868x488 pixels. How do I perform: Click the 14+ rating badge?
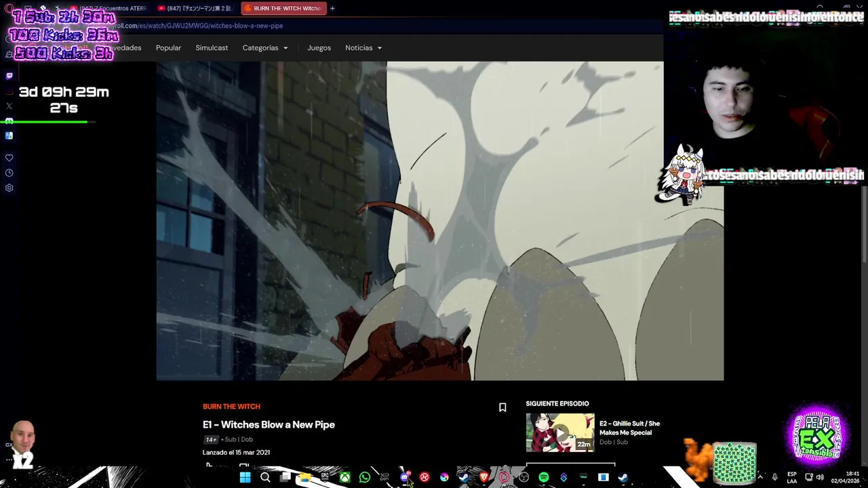(211, 439)
